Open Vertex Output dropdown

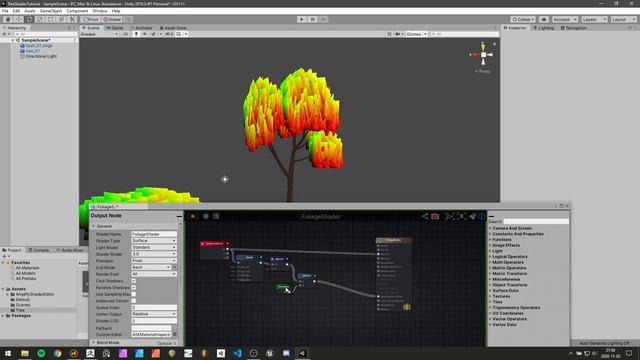[x=154, y=314]
